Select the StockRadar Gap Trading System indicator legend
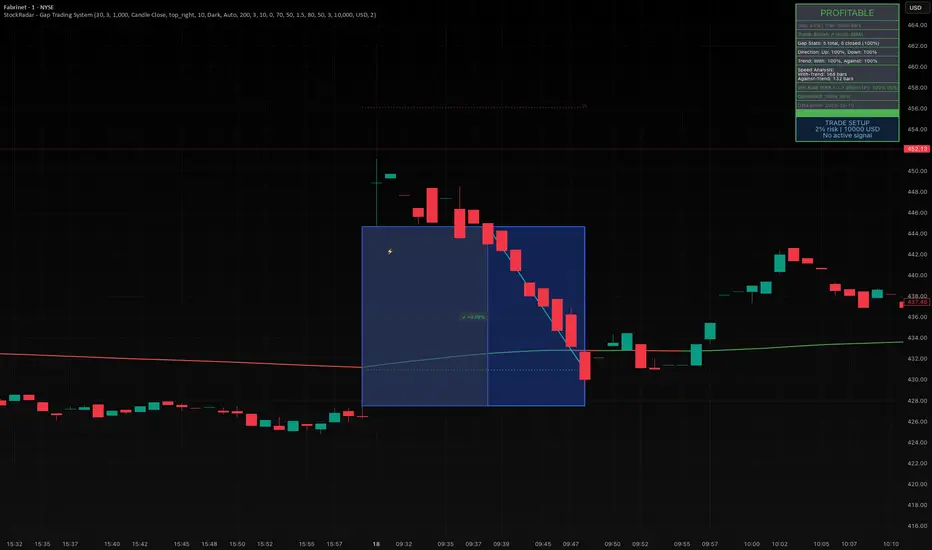Image resolution: width=932 pixels, height=550 pixels. pyautogui.click(x=190, y=15)
